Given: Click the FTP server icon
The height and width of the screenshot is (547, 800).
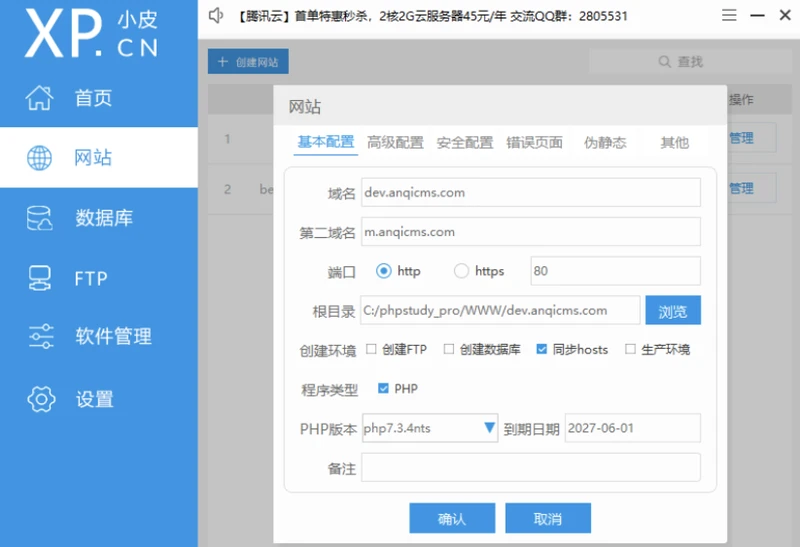Looking at the screenshot, I should pos(40,278).
